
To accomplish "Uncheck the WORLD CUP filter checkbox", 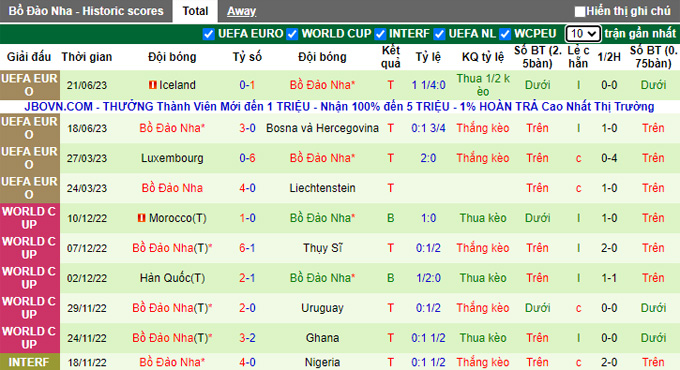I will click(x=292, y=34).
